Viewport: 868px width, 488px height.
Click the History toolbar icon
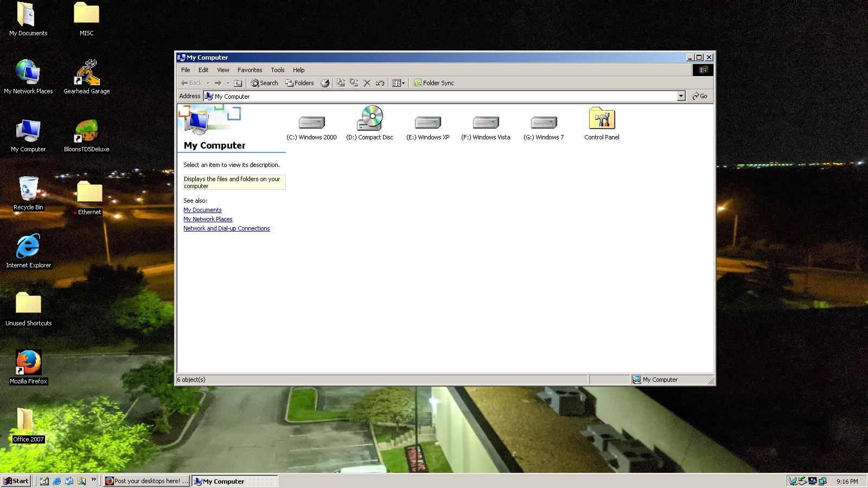(x=325, y=83)
